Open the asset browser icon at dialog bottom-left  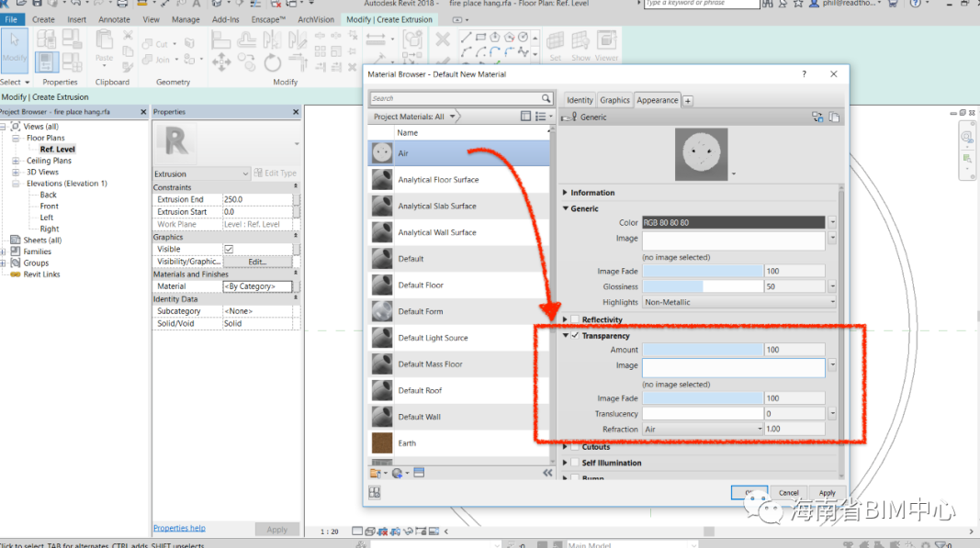(375, 493)
